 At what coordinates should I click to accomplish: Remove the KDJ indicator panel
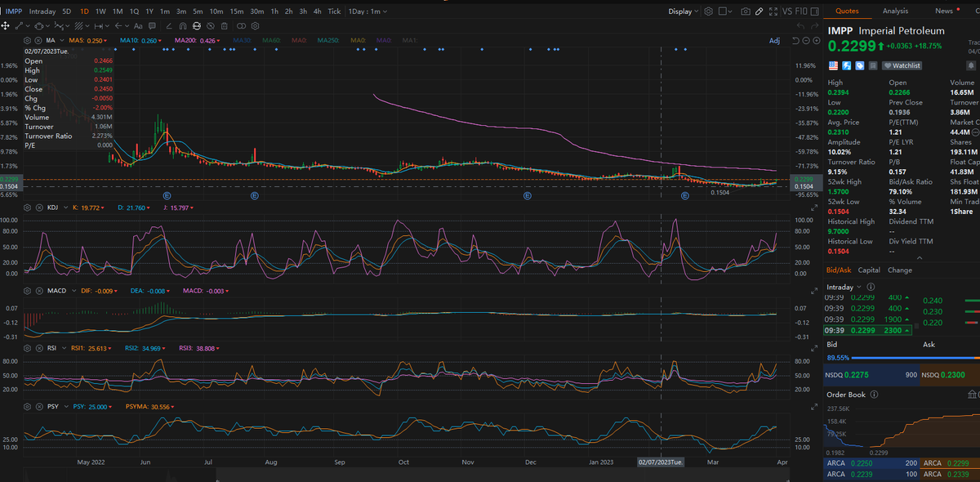coord(38,209)
